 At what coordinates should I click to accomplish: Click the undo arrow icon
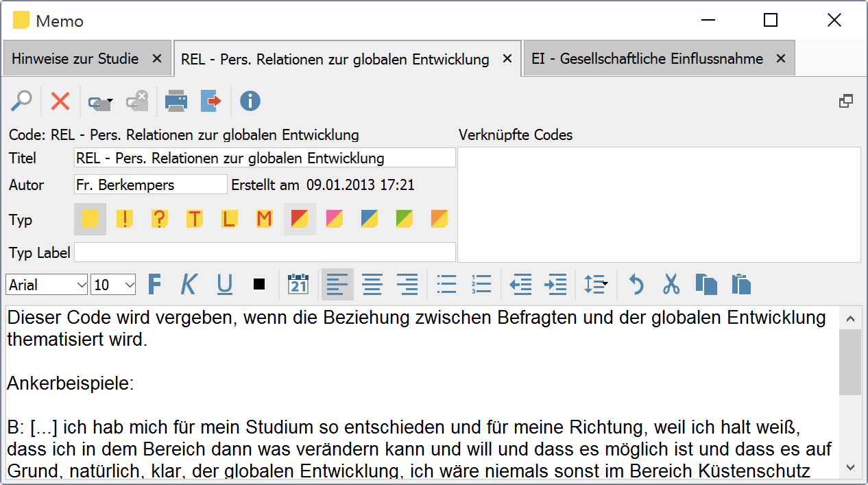tap(636, 284)
